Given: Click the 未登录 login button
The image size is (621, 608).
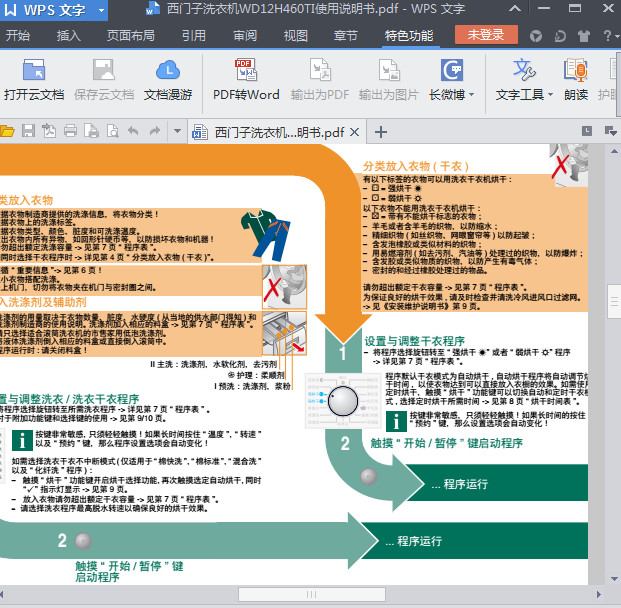Looking at the screenshot, I should [486, 35].
